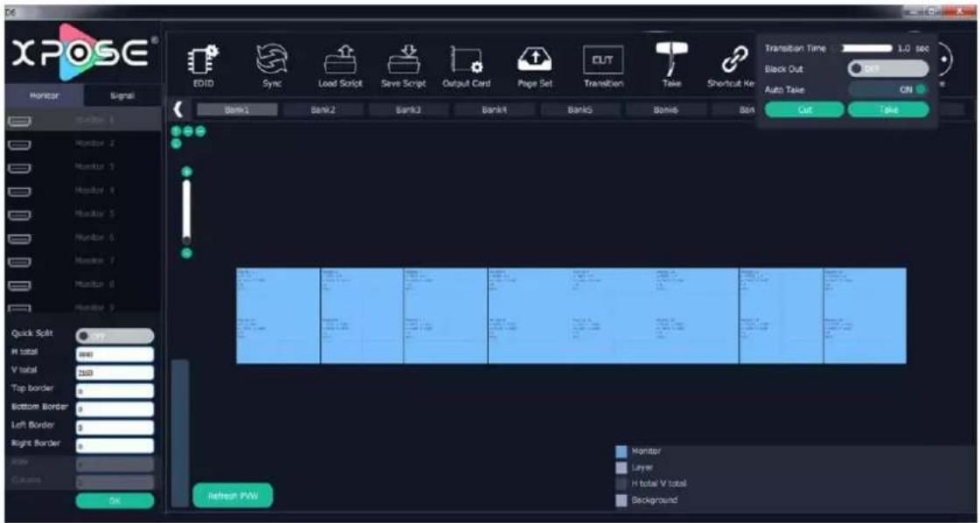Click the Left Border input field
The height and width of the screenshot is (523, 980).
pos(115,428)
